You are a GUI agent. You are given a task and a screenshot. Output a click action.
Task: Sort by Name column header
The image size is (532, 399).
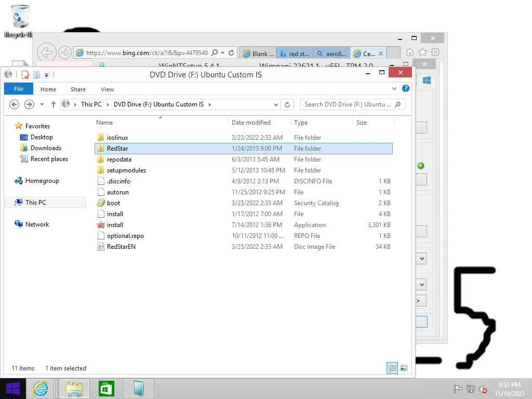104,123
